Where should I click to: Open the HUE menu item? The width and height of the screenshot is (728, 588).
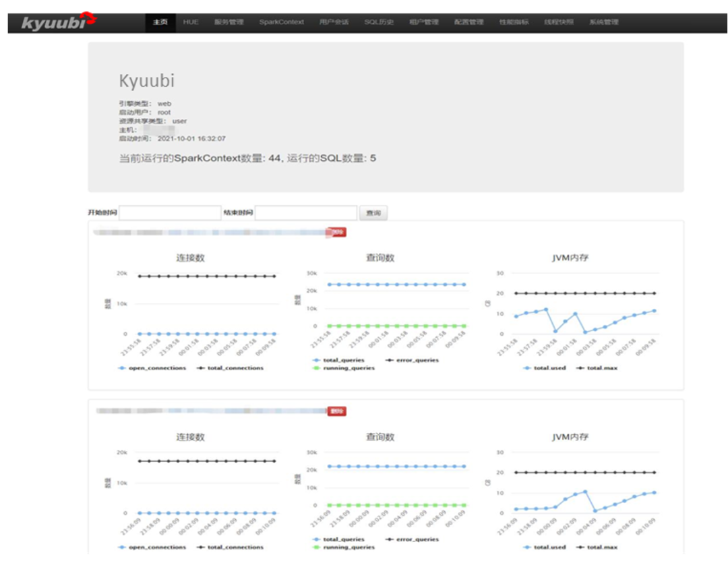pyautogui.click(x=191, y=22)
